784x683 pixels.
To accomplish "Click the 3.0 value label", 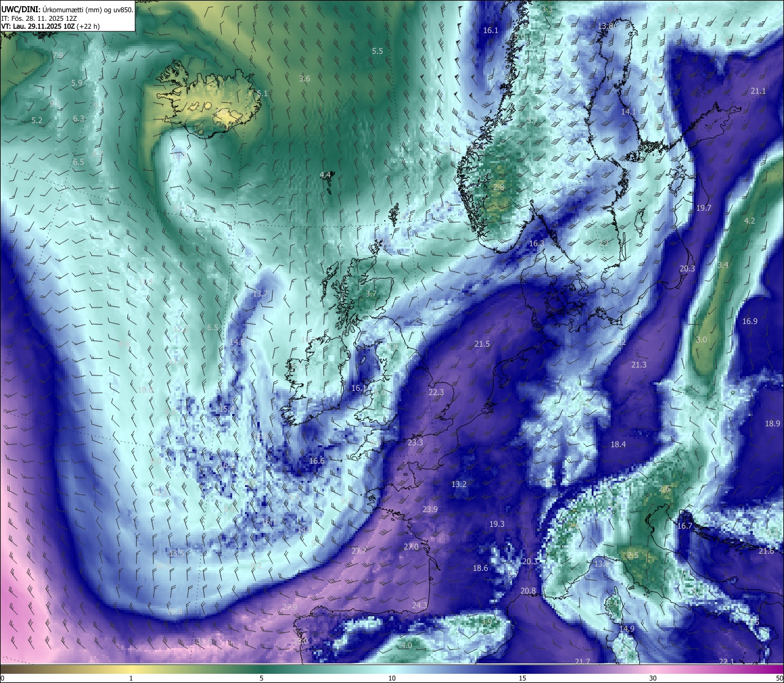I will click(701, 340).
